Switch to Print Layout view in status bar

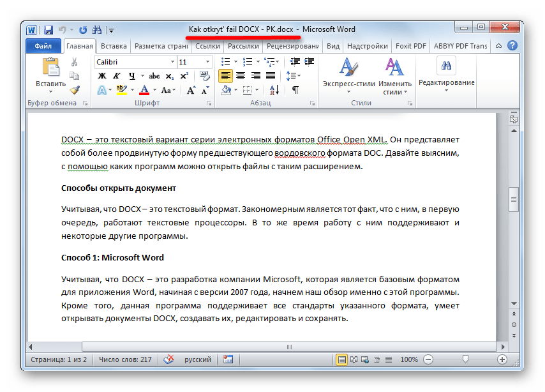(x=342, y=359)
